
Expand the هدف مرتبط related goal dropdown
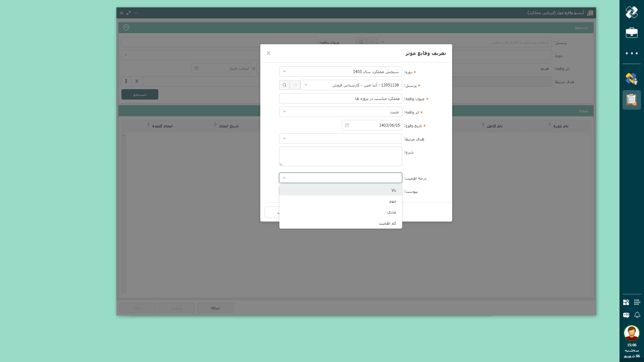click(340, 139)
